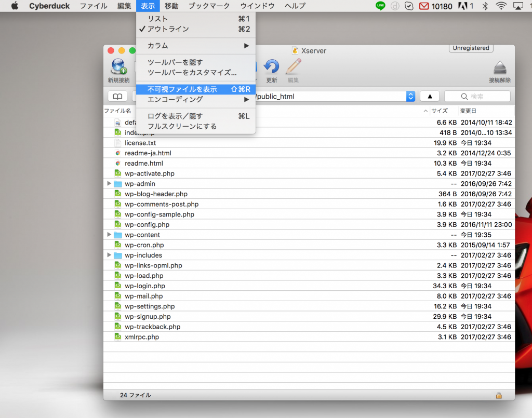
Task: Toggle ログを表示／隠す menu option
Action: (x=175, y=116)
